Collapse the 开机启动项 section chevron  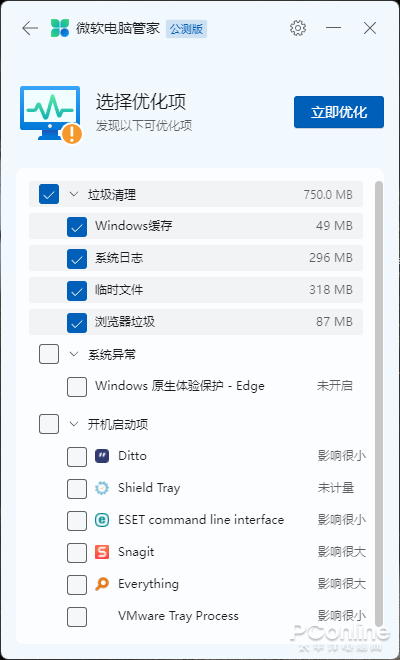[x=74, y=424]
